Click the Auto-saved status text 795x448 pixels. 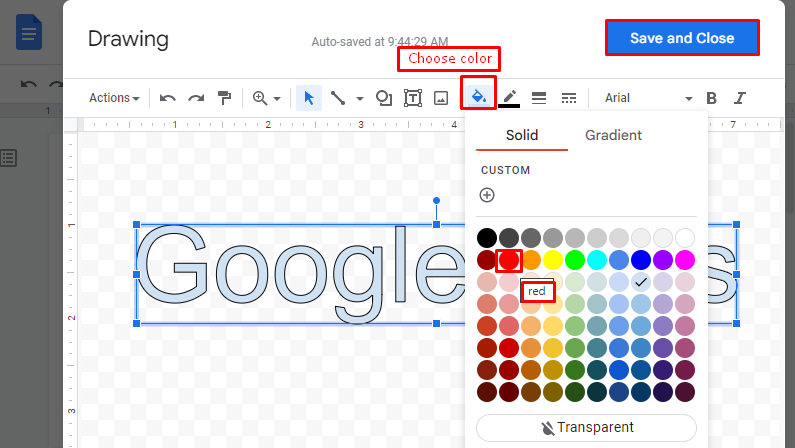380,42
